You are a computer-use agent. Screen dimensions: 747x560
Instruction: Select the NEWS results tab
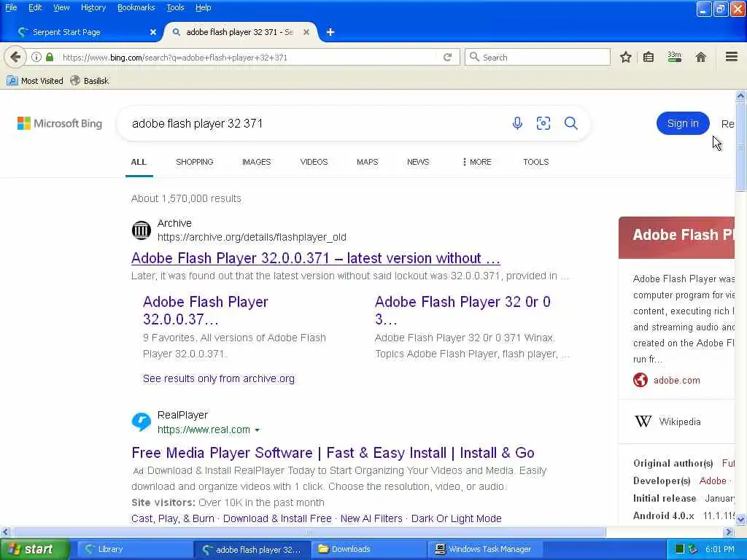[418, 162]
